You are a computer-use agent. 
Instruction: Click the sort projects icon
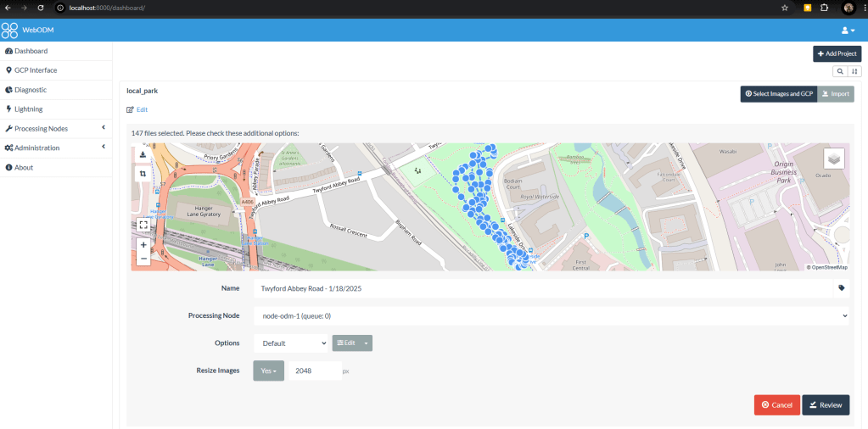[x=854, y=72]
